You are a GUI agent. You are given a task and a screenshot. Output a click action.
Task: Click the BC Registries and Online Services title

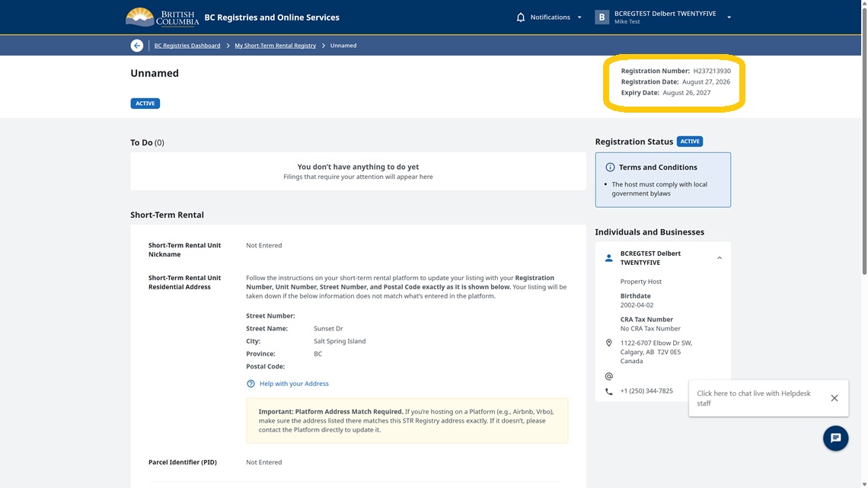pos(272,18)
